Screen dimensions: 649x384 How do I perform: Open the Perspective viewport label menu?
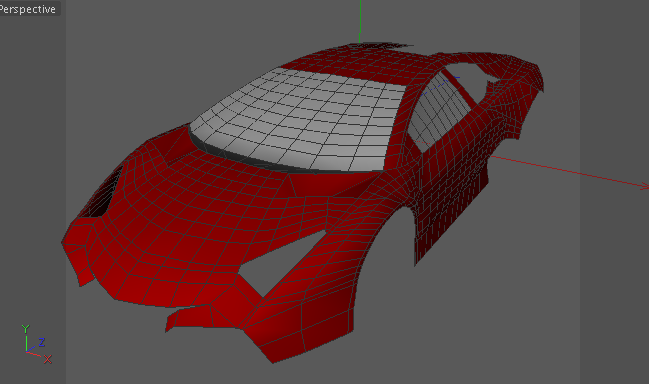click(29, 8)
